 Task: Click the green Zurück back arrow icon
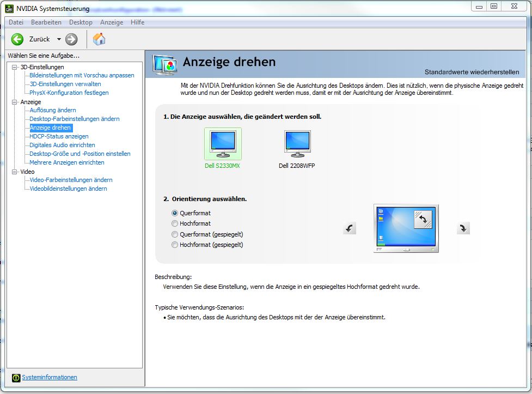coord(17,39)
